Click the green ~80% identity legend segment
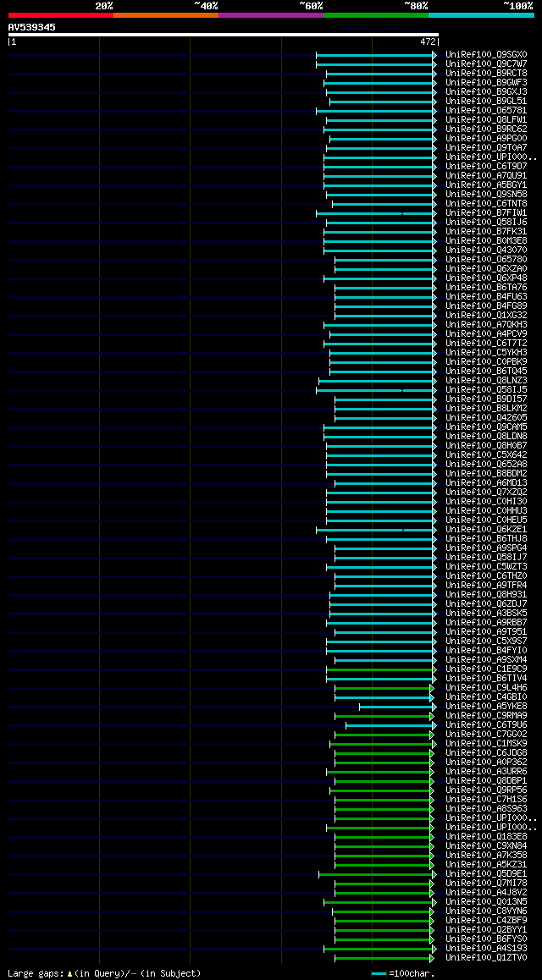Screen dimensions: 542x980 click(x=376, y=14)
